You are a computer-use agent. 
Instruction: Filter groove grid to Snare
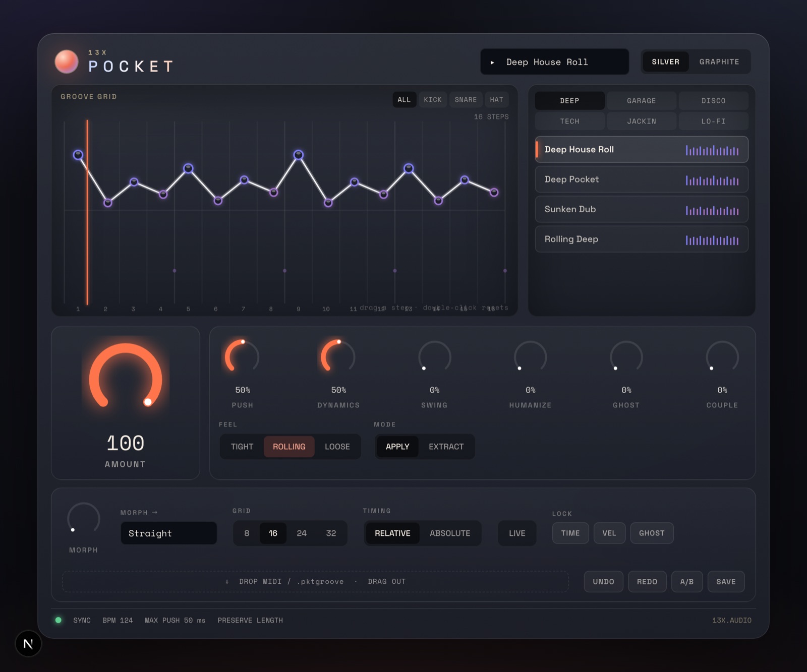click(x=466, y=100)
